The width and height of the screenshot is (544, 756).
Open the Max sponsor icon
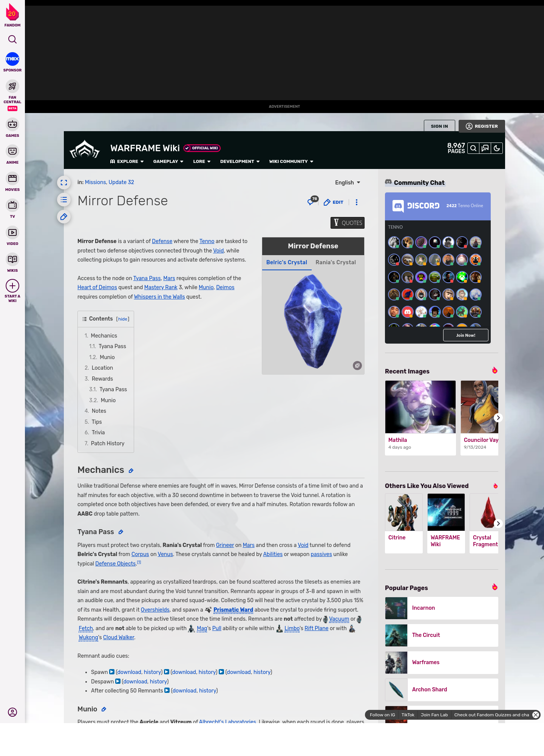point(12,59)
